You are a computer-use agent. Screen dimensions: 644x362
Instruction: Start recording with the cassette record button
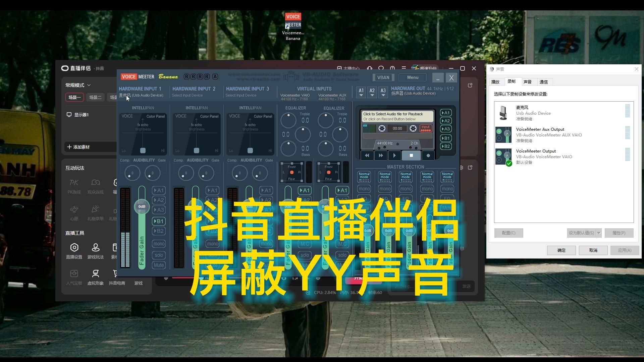[428, 156]
